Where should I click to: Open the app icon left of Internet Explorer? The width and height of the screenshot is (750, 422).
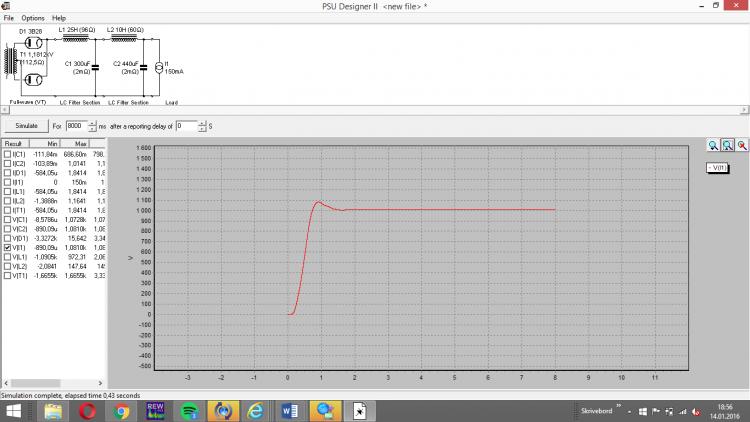pyautogui.click(x=223, y=411)
